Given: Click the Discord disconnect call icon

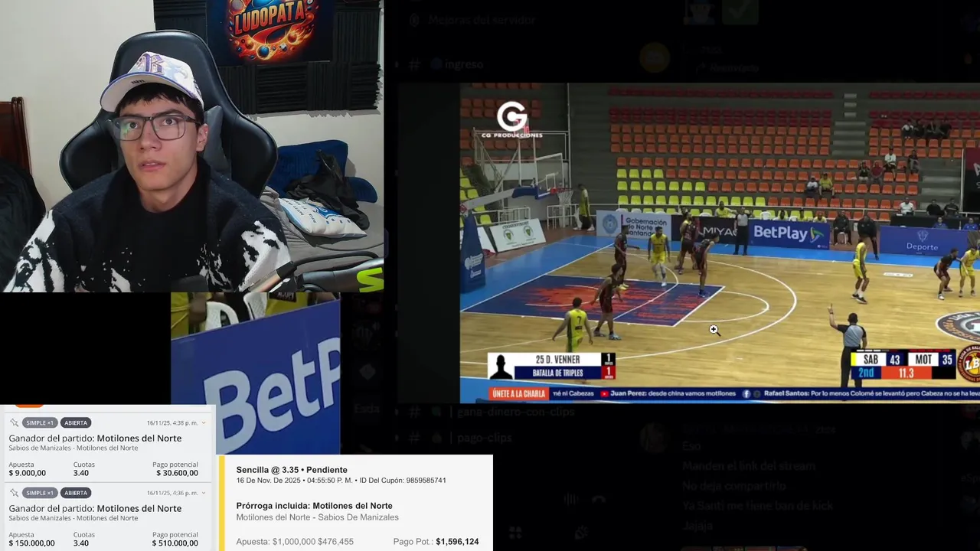Looking at the screenshot, I should (599, 499).
